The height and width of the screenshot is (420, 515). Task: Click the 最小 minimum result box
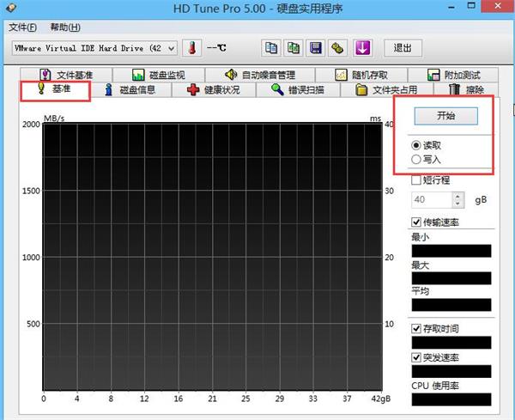pyautogui.click(x=451, y=251)
